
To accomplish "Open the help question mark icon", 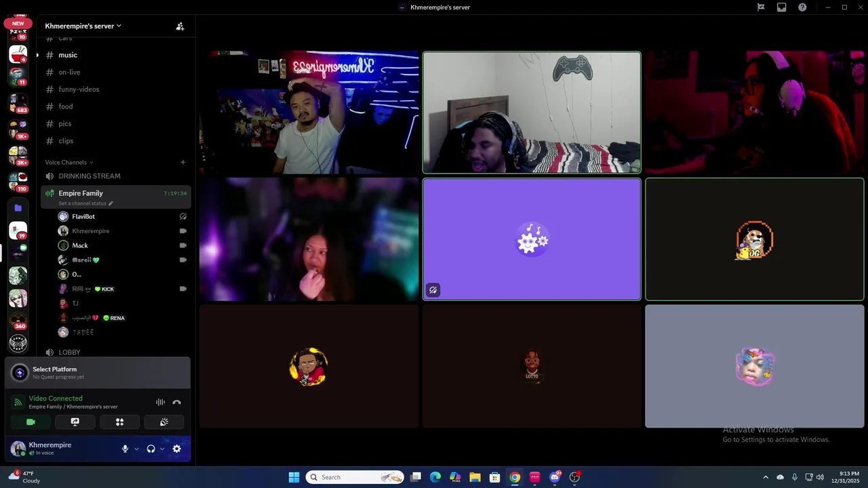I will (802, 7).
